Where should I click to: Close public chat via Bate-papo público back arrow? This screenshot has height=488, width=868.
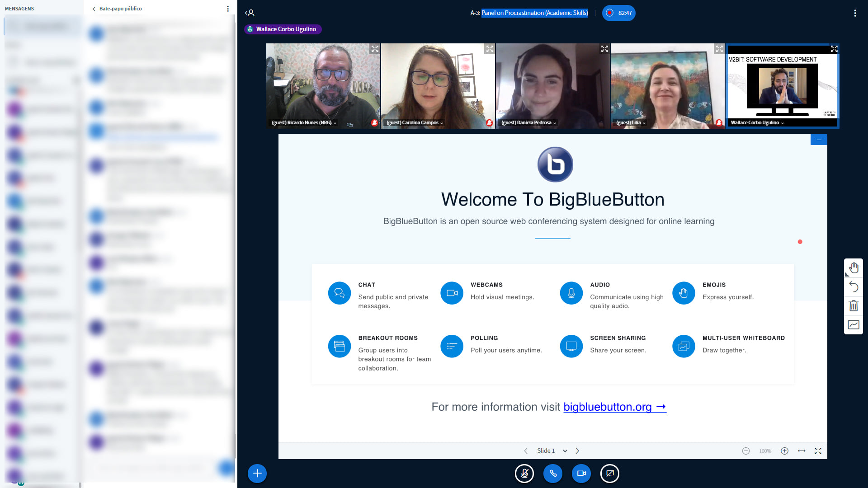tap(117, 9)
